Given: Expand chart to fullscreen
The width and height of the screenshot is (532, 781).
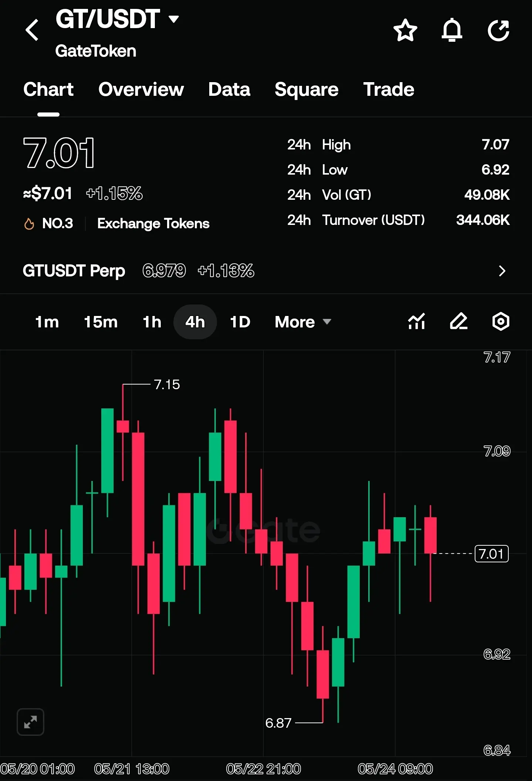Looking at the screenshot, I should (30, 722).
